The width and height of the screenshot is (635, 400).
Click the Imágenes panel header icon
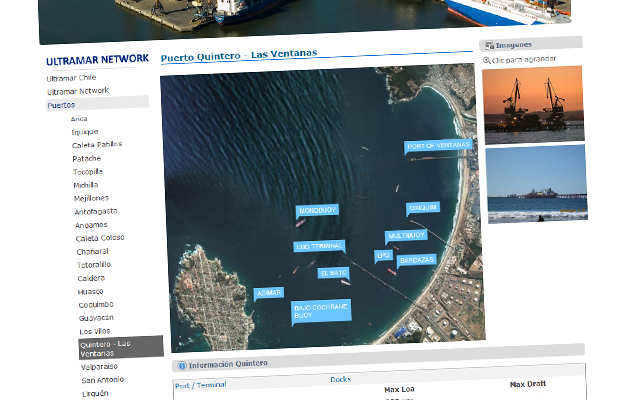coord(487,45)
